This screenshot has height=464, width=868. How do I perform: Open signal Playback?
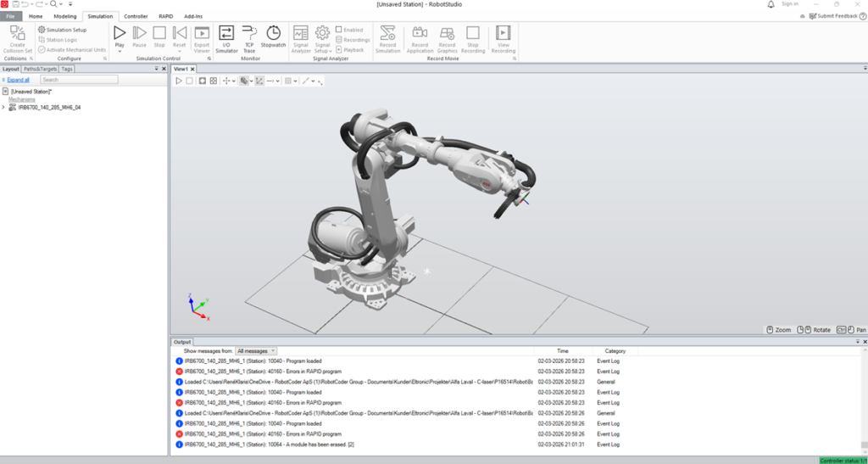(350, 50)
